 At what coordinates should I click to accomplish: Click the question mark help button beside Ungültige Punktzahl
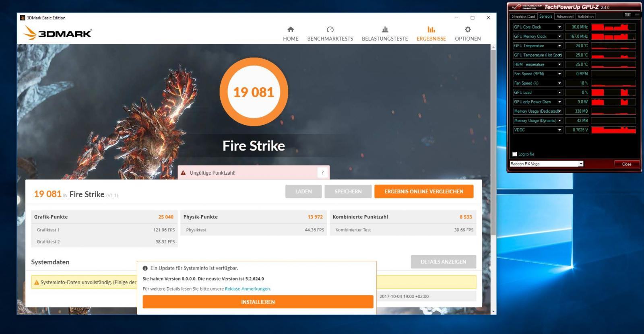[322, 173]
